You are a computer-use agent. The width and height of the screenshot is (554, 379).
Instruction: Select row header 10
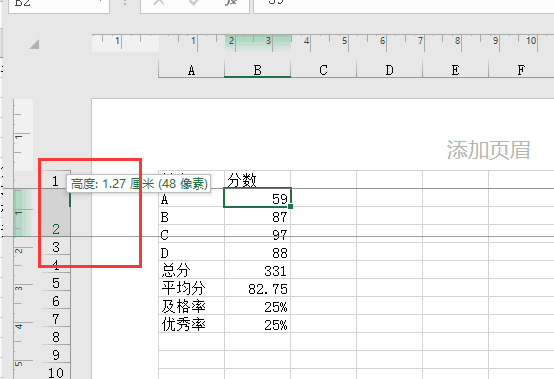coord(55,373)
